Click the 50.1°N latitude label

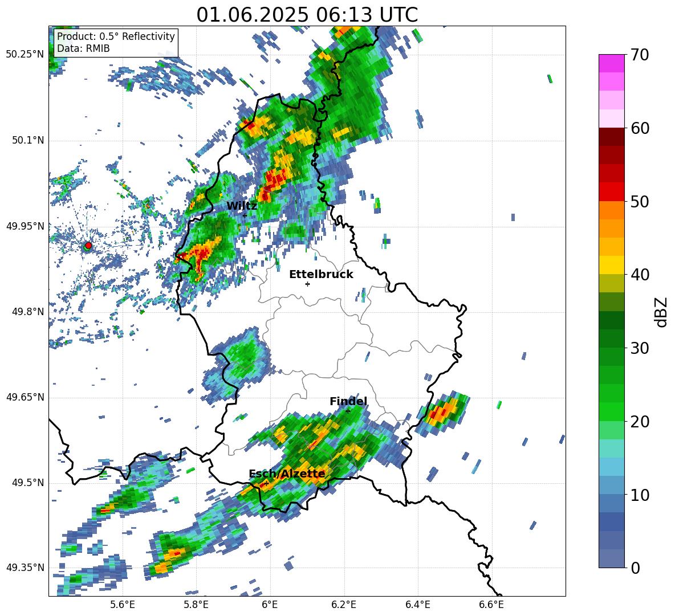pos(27,140)
